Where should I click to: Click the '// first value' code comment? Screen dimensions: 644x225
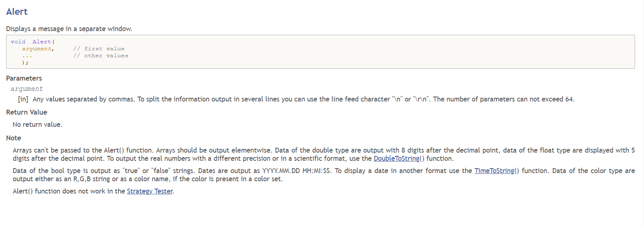point(99,49)
